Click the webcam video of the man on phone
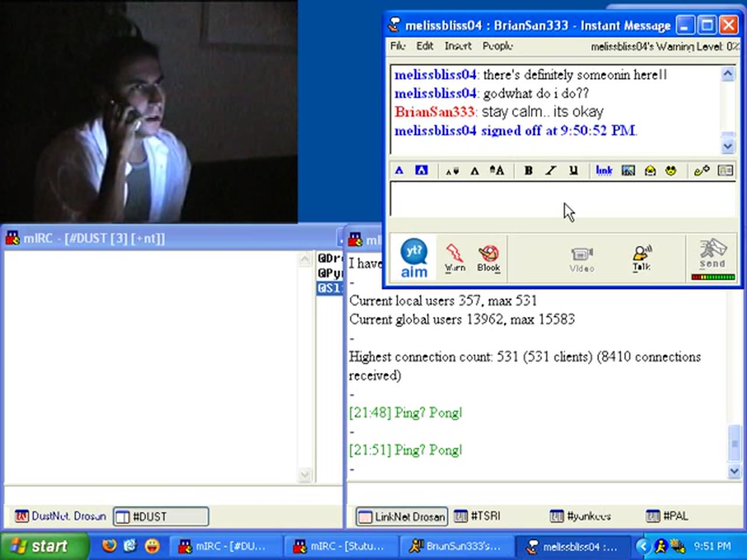The image size is (747, 560). click(x=149, y=111)
